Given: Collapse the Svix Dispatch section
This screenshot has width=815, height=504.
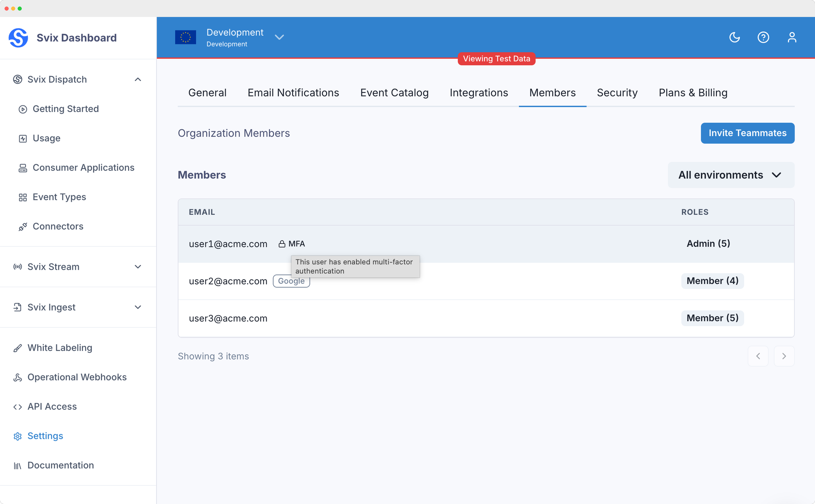Looking at the screenshot, I should click(x=138, y=79).
